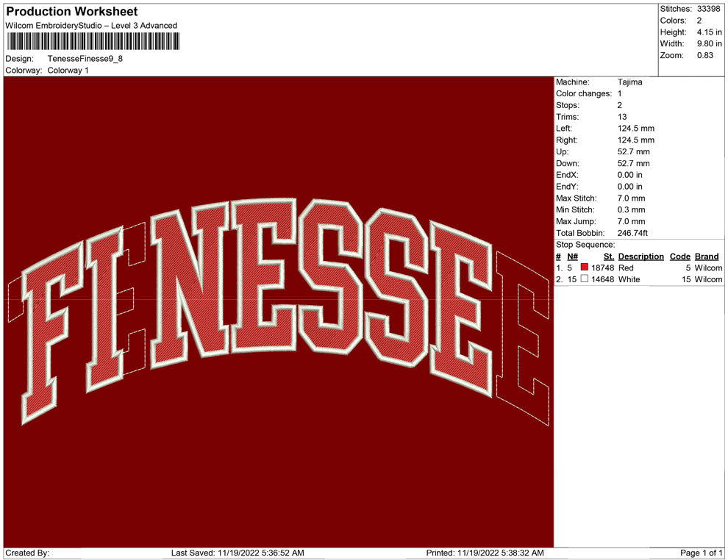The image size is (728, 560).
Task: Click the Height value 4.15 in
Action: (709, 32)
